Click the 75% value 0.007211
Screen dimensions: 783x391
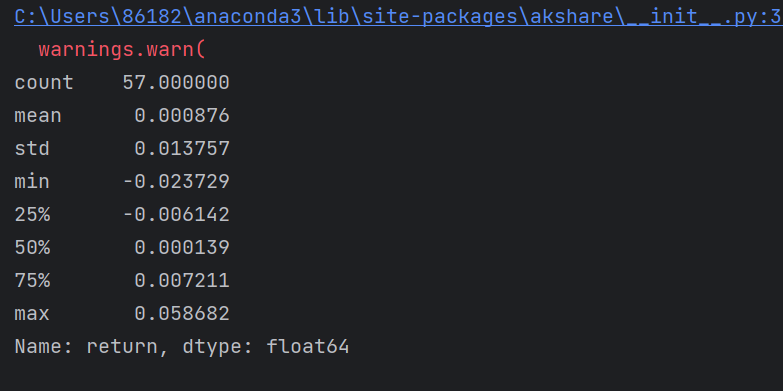pos(182,281)
